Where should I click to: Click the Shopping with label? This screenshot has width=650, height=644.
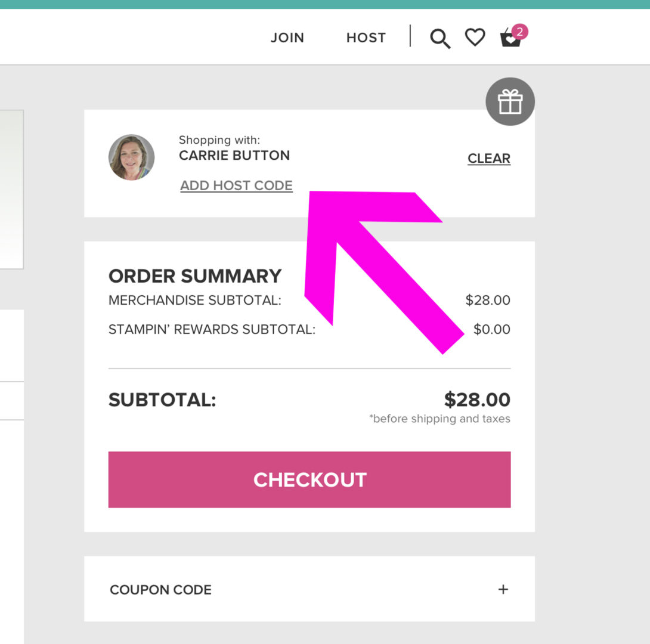[219, 140]
